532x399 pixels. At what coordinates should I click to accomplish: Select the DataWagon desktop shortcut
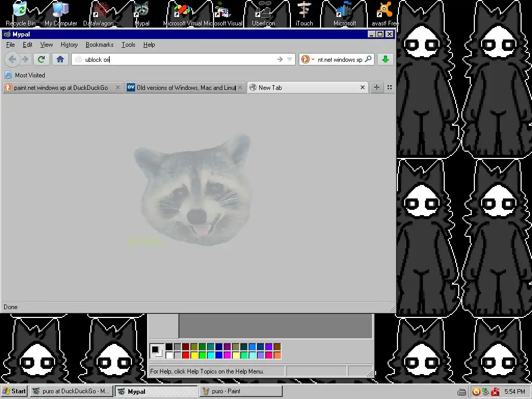[x=101, y=14]
